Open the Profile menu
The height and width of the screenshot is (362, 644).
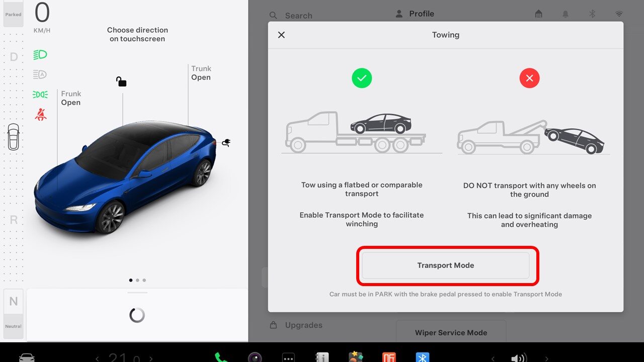pos(421,14)
